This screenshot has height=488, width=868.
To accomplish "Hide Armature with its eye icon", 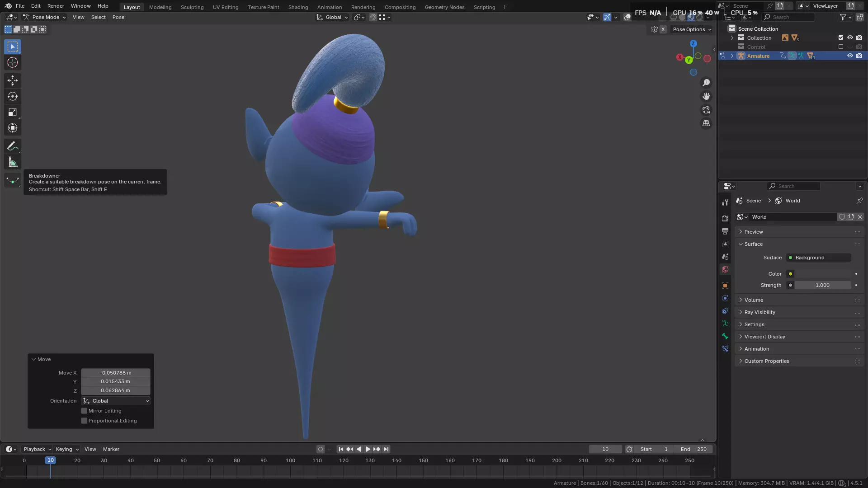I will click(x=850, y=56).
